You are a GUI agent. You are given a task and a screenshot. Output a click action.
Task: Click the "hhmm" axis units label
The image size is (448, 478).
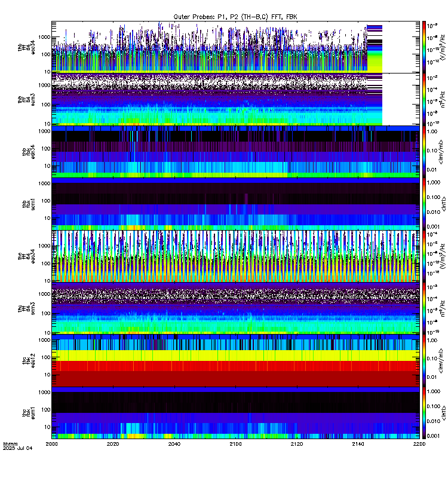tap(10, 444)
